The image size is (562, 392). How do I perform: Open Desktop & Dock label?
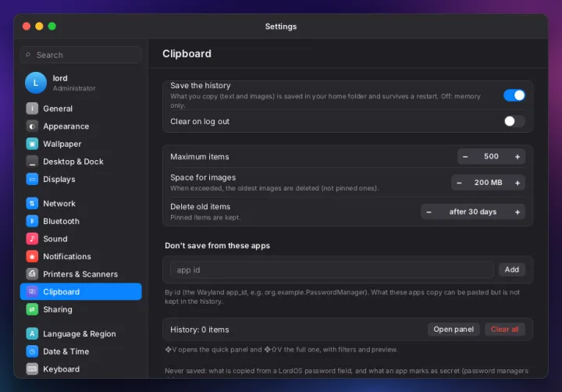pos(73,162)
